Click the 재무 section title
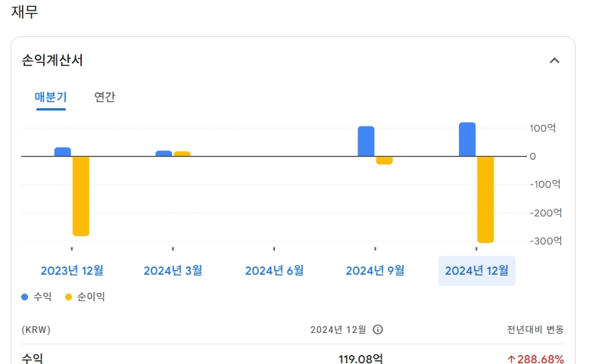The image size is (599, 364). coord(25,11)
